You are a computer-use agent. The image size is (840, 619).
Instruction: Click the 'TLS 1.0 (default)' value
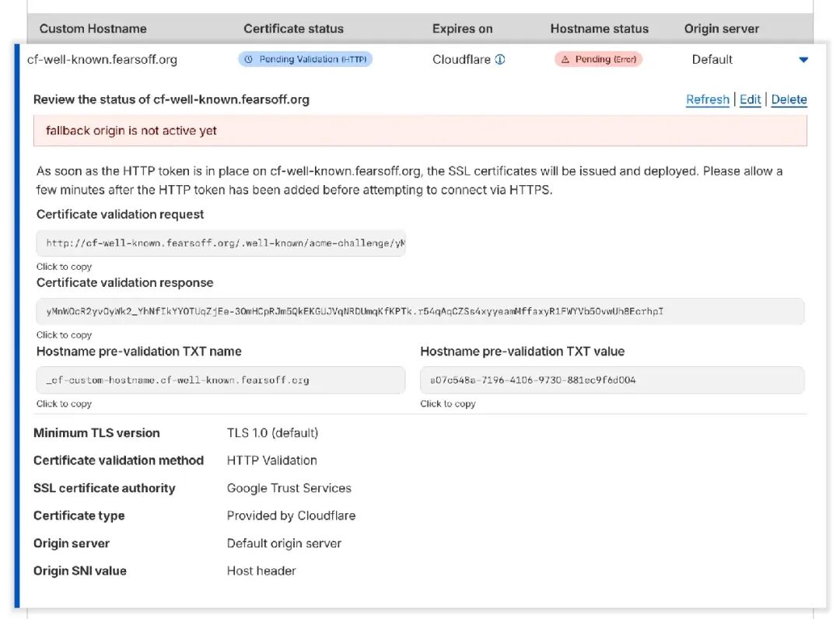(273, 432)
